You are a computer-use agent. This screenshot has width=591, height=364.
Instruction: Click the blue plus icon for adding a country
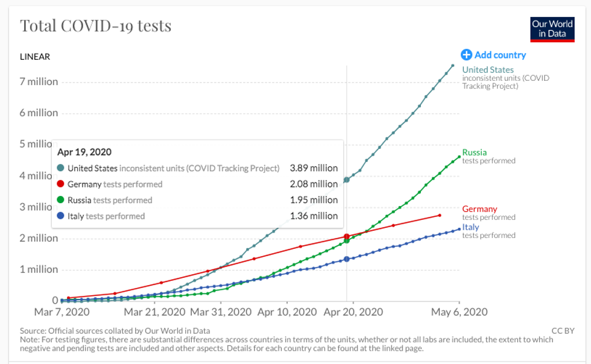click(x=466, y=55)
